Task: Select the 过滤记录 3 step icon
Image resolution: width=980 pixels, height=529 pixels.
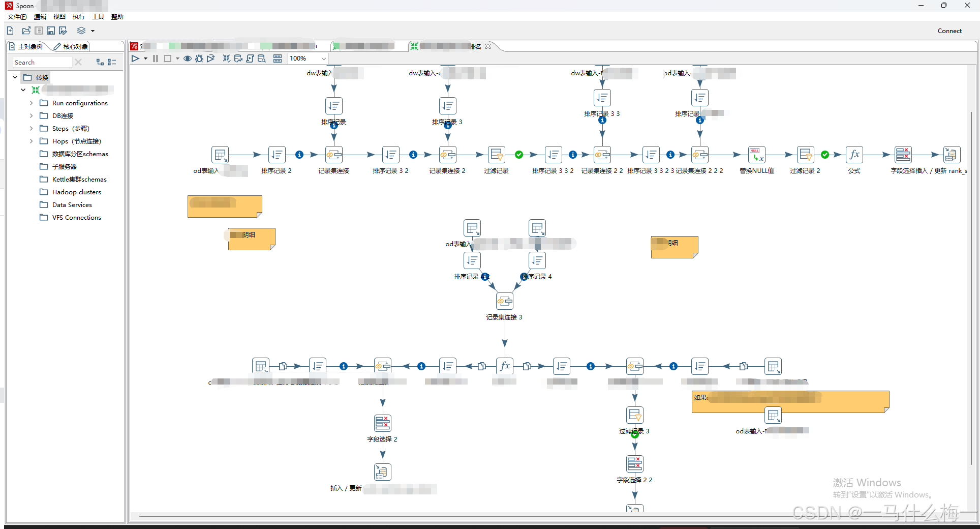Action: [x=635, y=415]
